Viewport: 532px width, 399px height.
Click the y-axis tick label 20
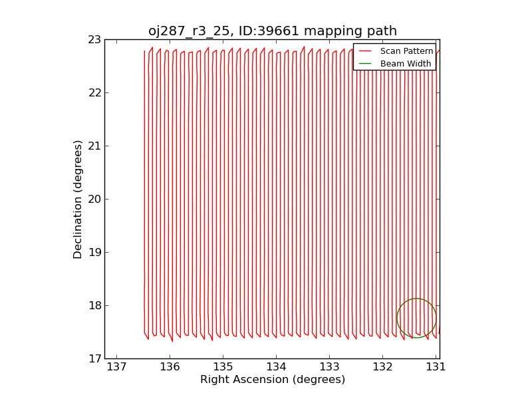(x=93, y=199)
